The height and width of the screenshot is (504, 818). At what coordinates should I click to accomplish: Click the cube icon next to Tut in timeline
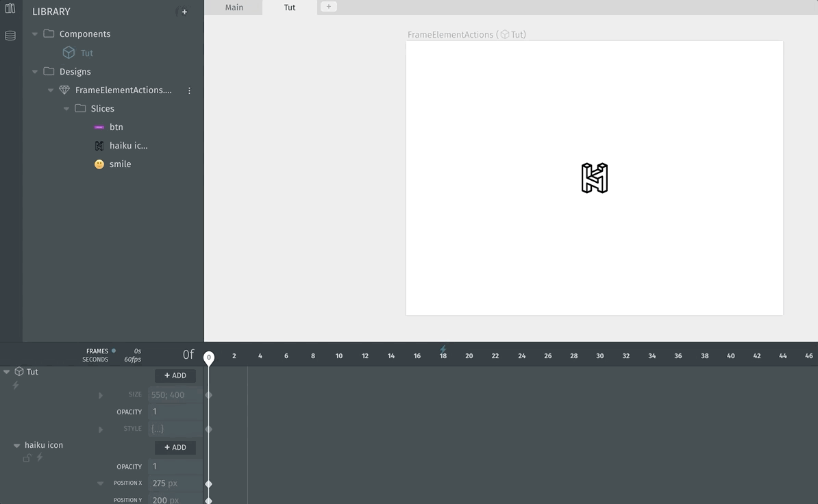19,371
